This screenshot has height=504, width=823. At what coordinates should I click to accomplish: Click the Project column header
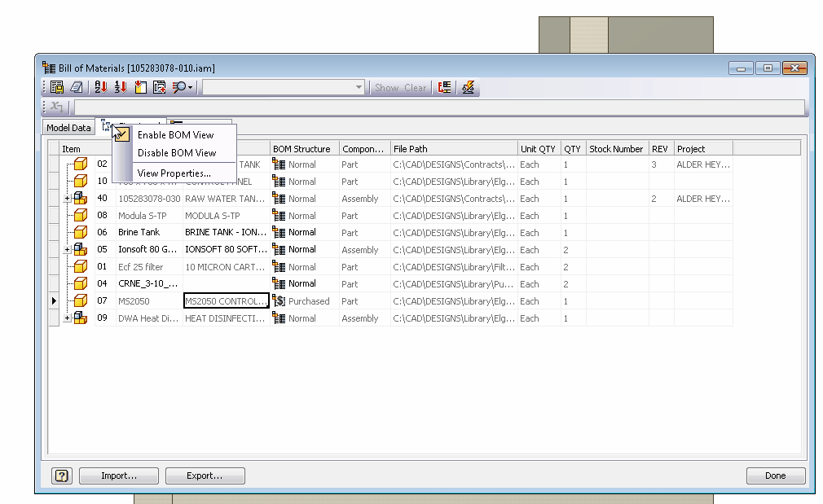click(x=703, y=149)
